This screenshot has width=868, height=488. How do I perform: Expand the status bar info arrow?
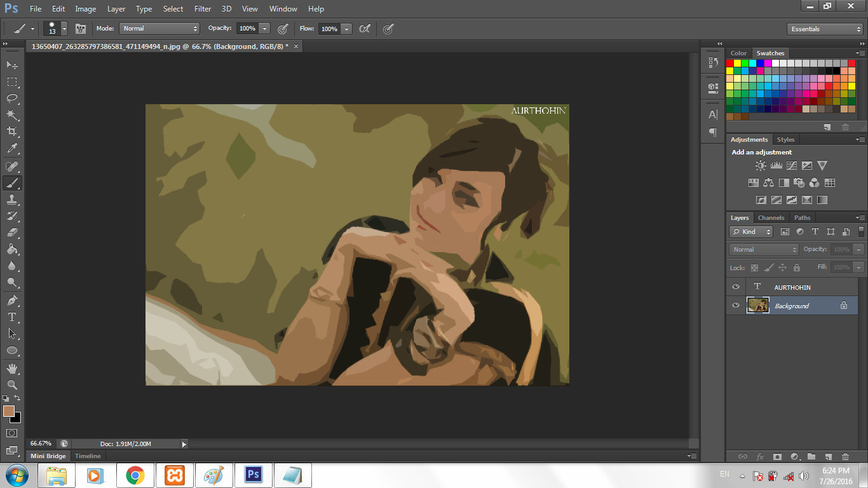pyautogui.click(x=184, y=444)
